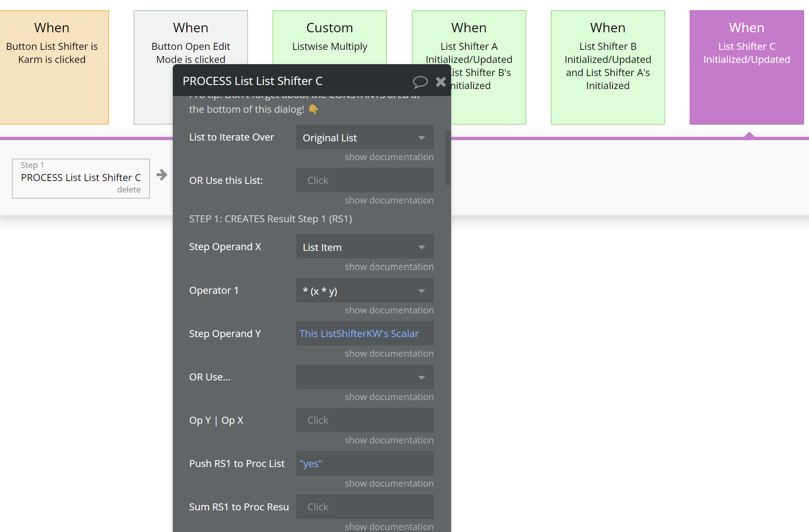Show documentation for Operator 1
Screen dimensions: 809x532
click(x=389, y=310)
